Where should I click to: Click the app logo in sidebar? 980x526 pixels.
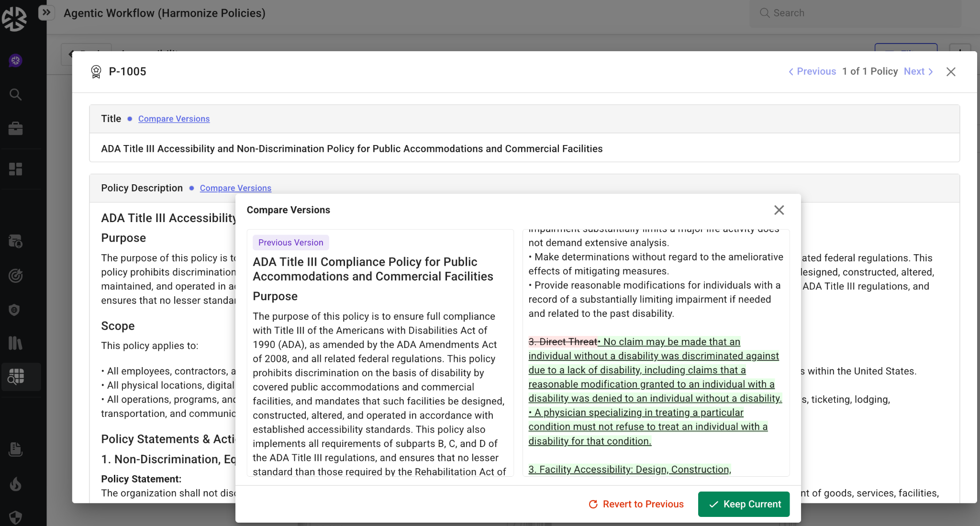(x=14, y=19)
